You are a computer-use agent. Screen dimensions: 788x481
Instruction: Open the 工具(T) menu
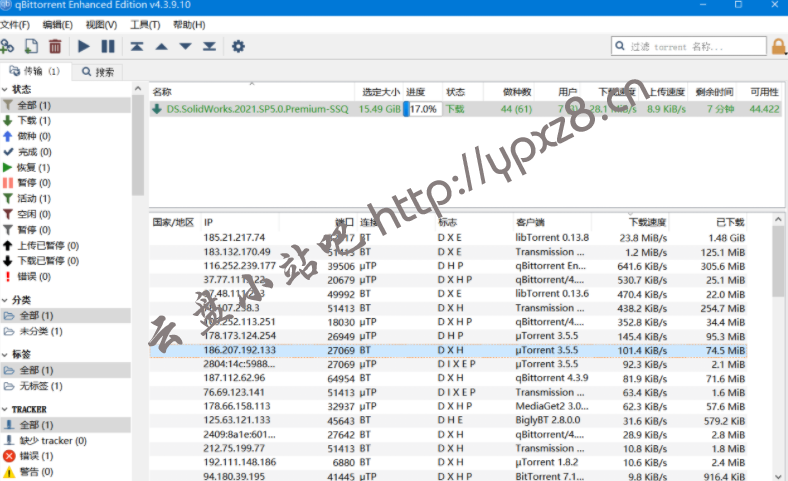[x=145, y=25]
